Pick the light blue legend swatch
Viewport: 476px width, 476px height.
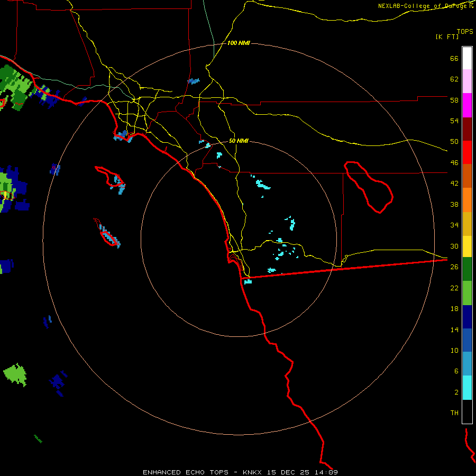click(467, 364)
